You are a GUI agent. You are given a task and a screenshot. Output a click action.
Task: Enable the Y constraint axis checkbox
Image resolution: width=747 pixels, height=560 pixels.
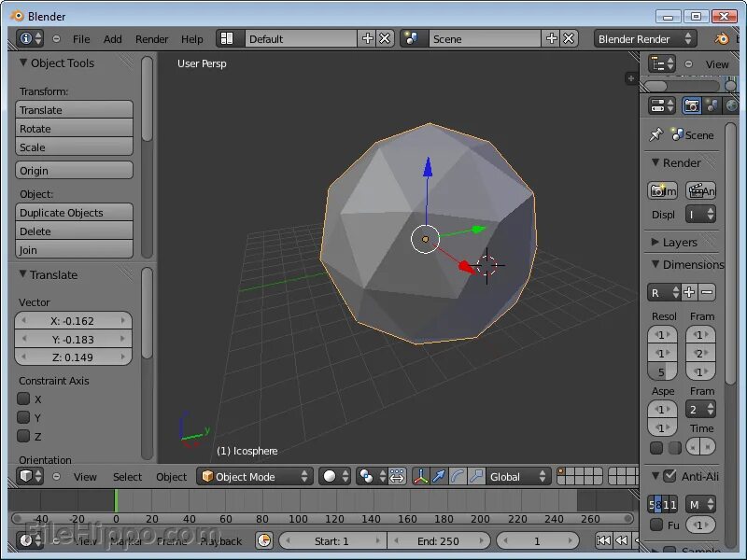pyautogui.click(x=23, y=417)
